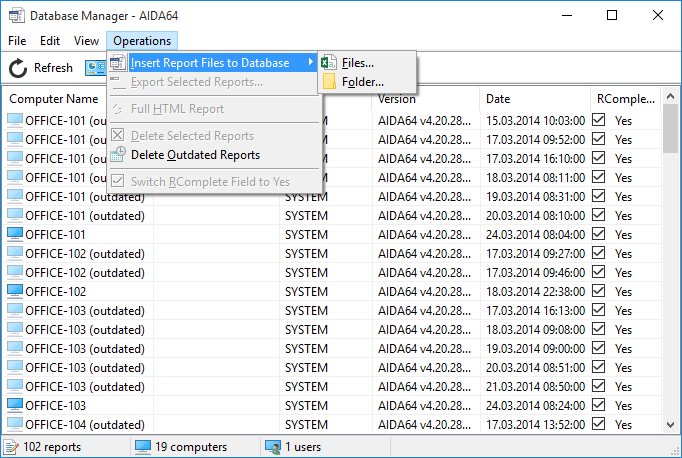Click the reports pencil icon in the status bar
Image resolution: width=682 pixels, height=458 pixels.
(x=12, y=447)
